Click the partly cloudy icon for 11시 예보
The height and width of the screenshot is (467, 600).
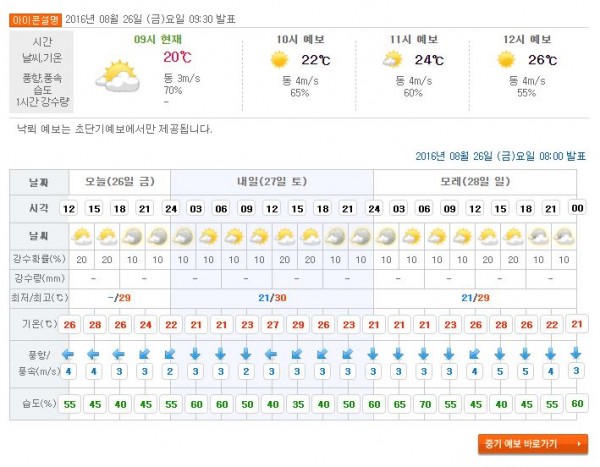click(392, 60)
